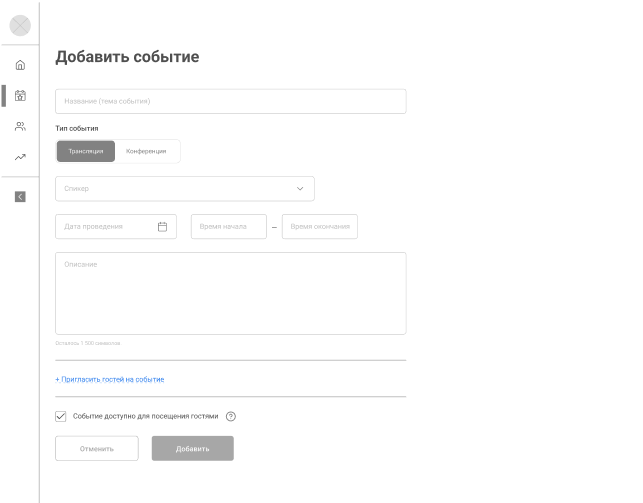This screenshot has width=643, height=503.
Task: Open the Время начала time picker
Action: 228,227
